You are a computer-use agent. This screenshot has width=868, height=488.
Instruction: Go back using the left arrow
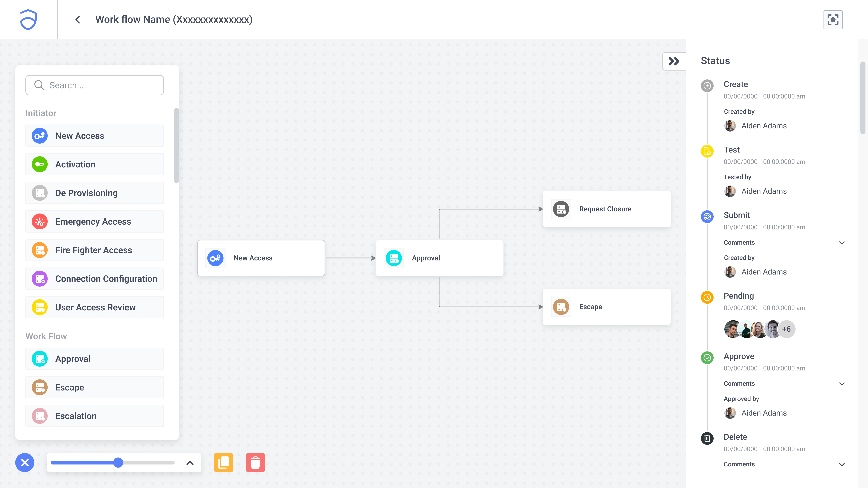tap(78, 20)
